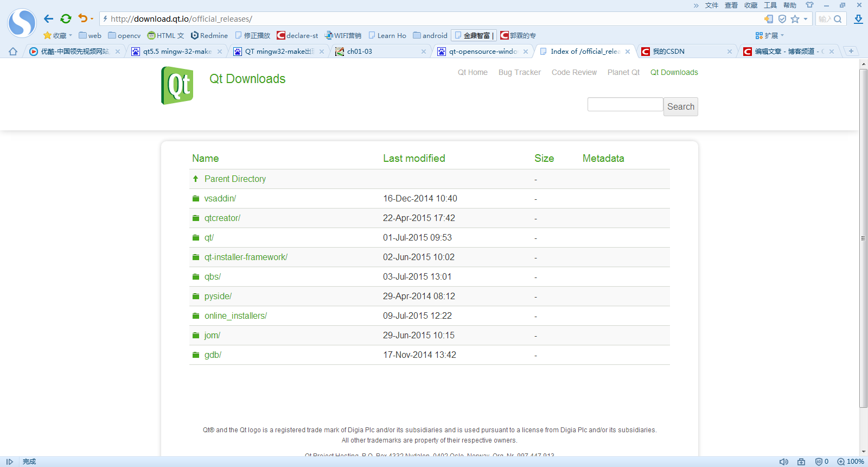Open the opencv bookmark folder

click(124, 35)
